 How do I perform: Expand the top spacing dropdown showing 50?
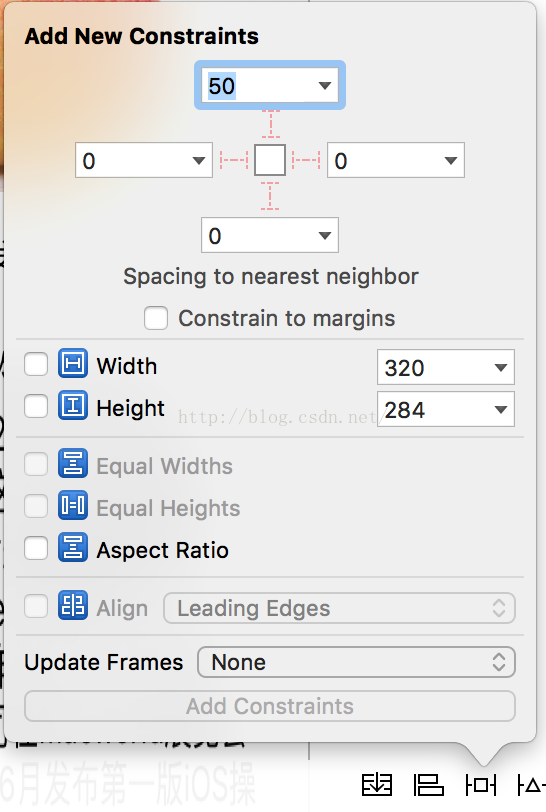[325, 85]
